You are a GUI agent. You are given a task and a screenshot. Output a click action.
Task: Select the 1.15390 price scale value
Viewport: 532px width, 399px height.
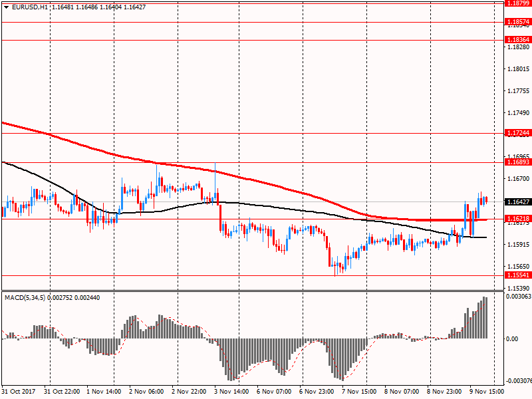click(519, 288)
